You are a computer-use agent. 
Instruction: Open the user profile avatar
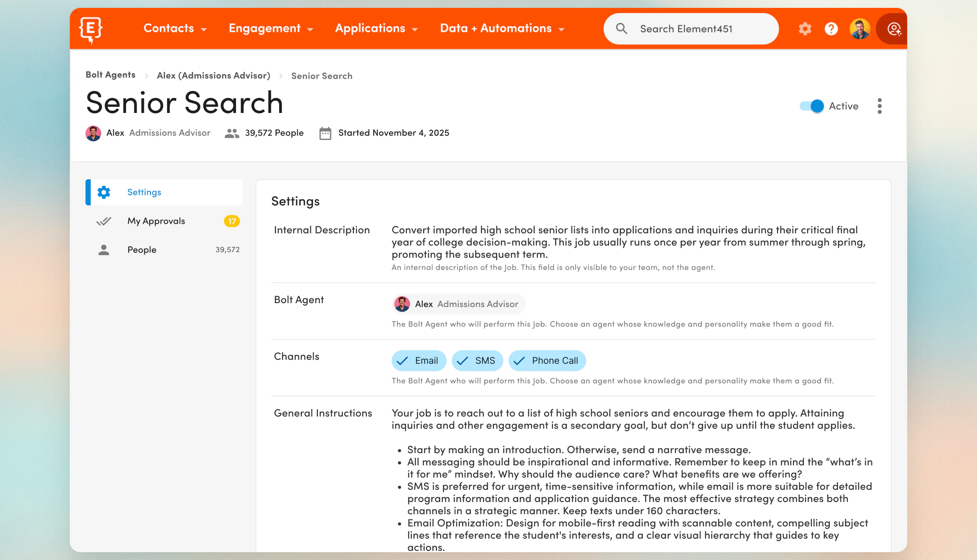click(860, 29)
